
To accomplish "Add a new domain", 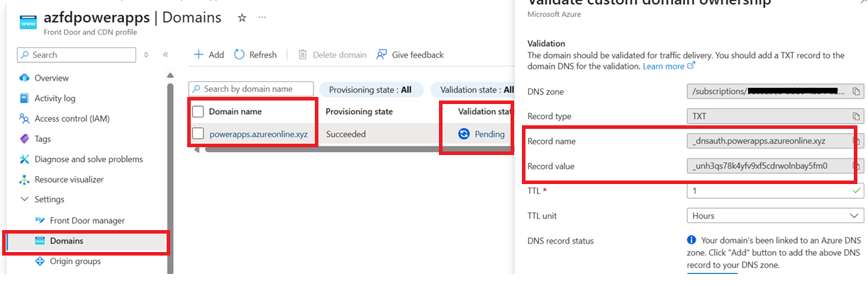I will click(x=208, y=55).
